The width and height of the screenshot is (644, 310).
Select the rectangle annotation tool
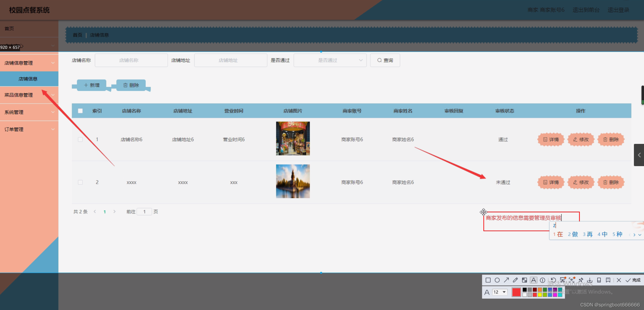click(x=488, y=280)
